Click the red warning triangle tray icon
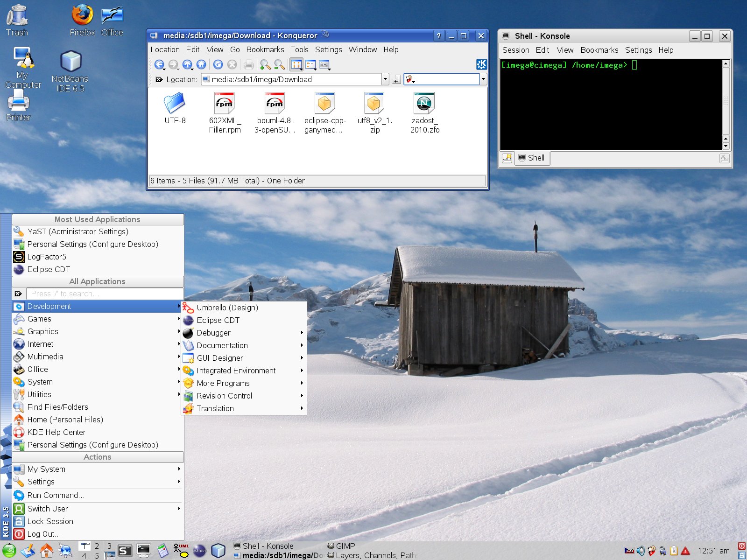This screenshot has height=560, width=747. 685,551
